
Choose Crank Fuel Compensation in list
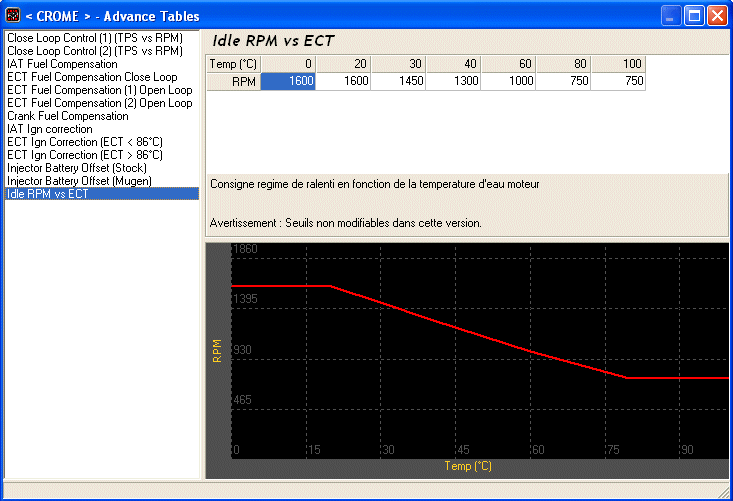point(67,116)
